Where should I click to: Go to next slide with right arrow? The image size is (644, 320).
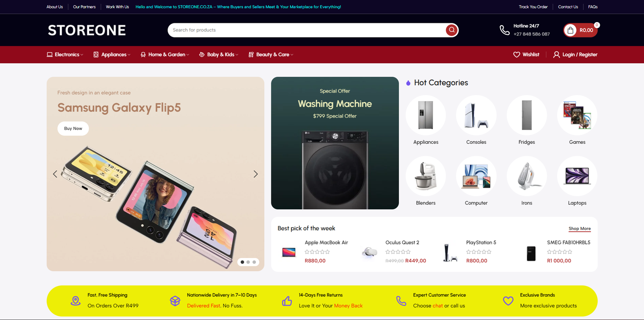pos(256,174)
